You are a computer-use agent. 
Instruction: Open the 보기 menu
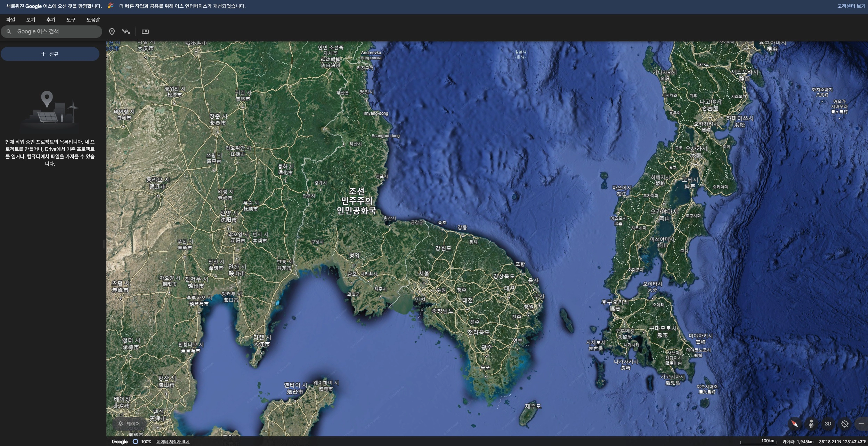pos(31,20)
